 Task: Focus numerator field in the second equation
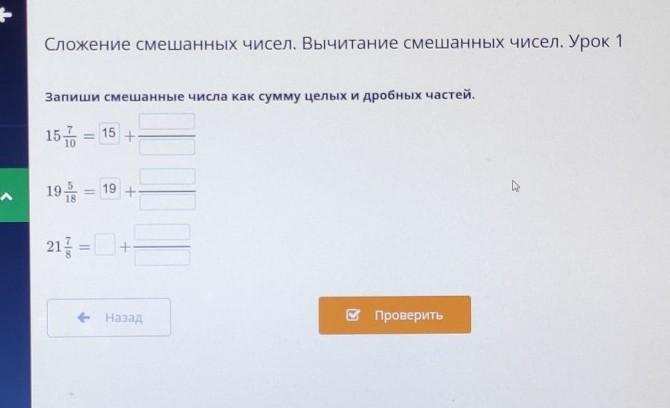coord(167,177)
